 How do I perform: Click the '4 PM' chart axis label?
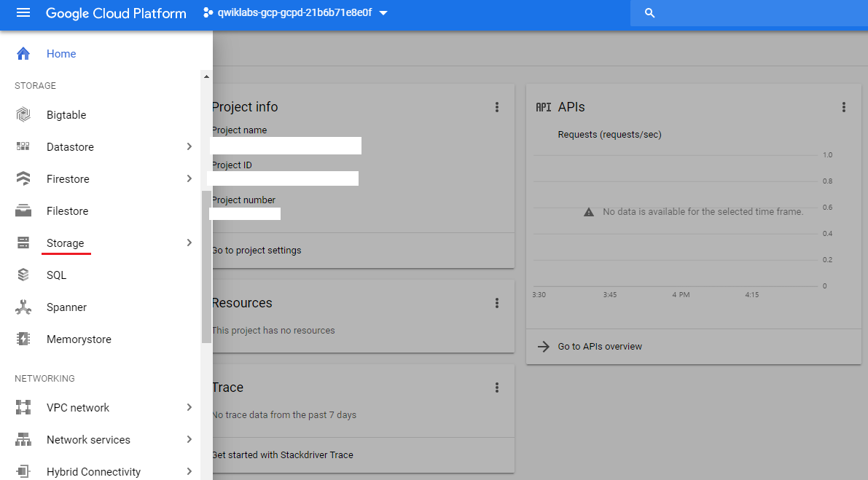point(681,295)
